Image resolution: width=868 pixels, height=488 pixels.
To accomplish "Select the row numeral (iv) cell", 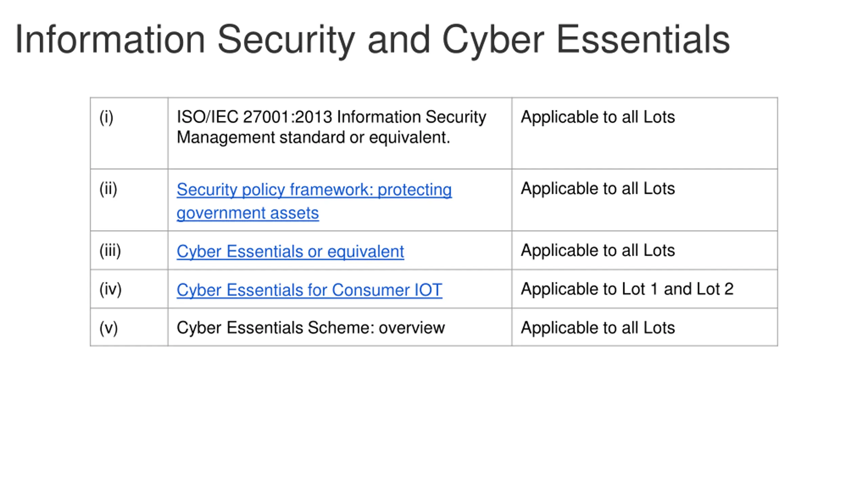I will click(x=110, y=289).
